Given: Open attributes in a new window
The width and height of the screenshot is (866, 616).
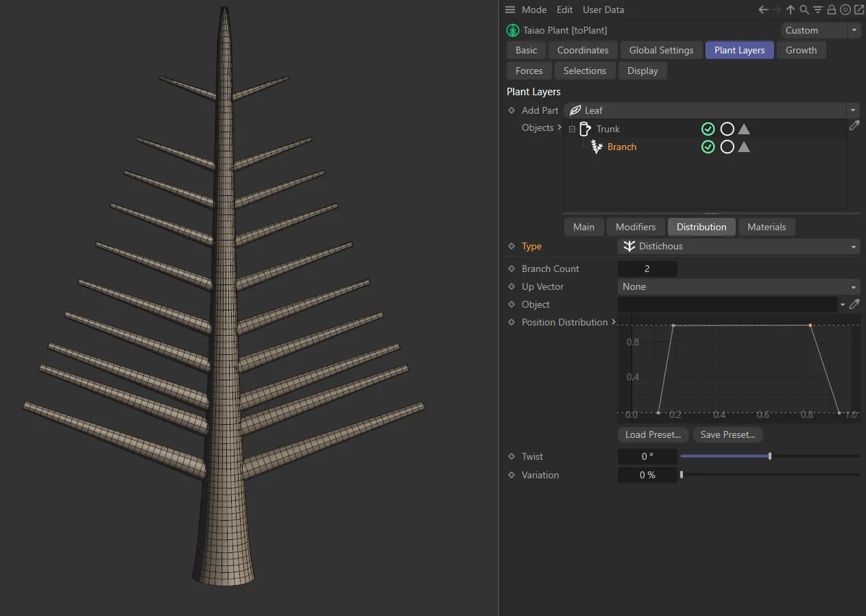Looking at the screenshot, I should pos(858,10).
